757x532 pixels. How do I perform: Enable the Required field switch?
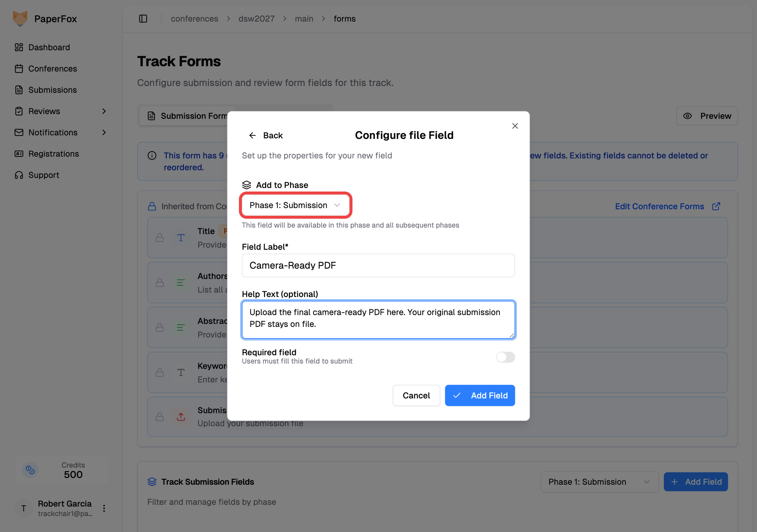[505, 357]
